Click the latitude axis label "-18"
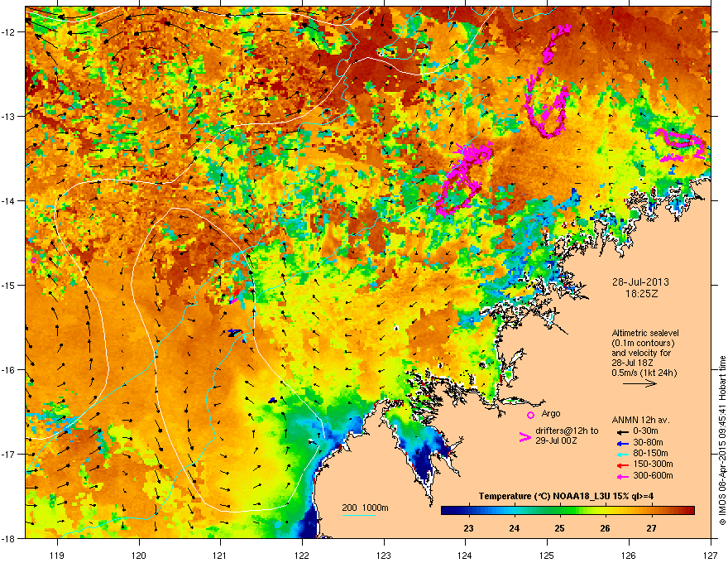 tap(9, 538)
